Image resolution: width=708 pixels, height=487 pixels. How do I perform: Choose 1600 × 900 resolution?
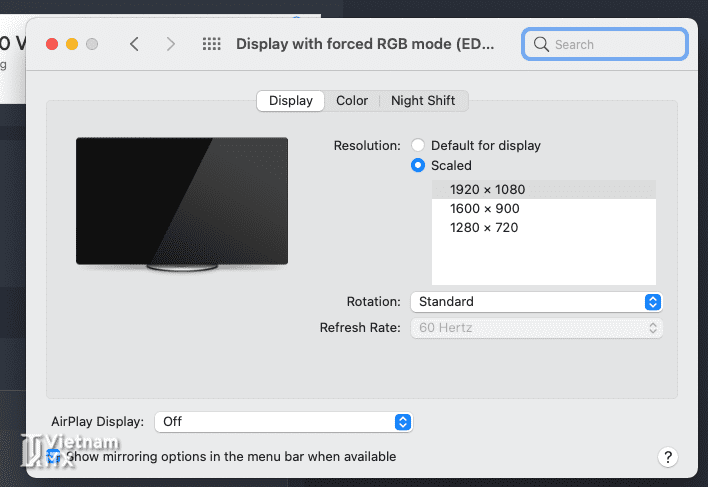tap(485, 209)
